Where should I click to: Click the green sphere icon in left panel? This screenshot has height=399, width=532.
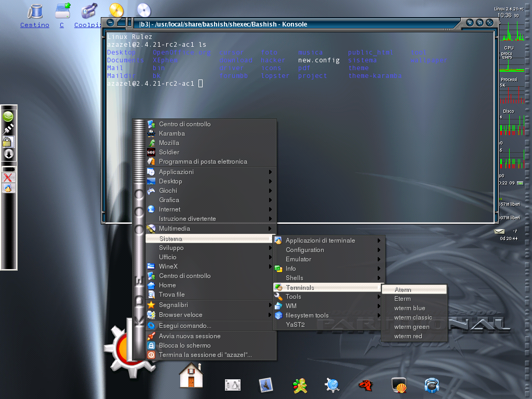(8, 116)
